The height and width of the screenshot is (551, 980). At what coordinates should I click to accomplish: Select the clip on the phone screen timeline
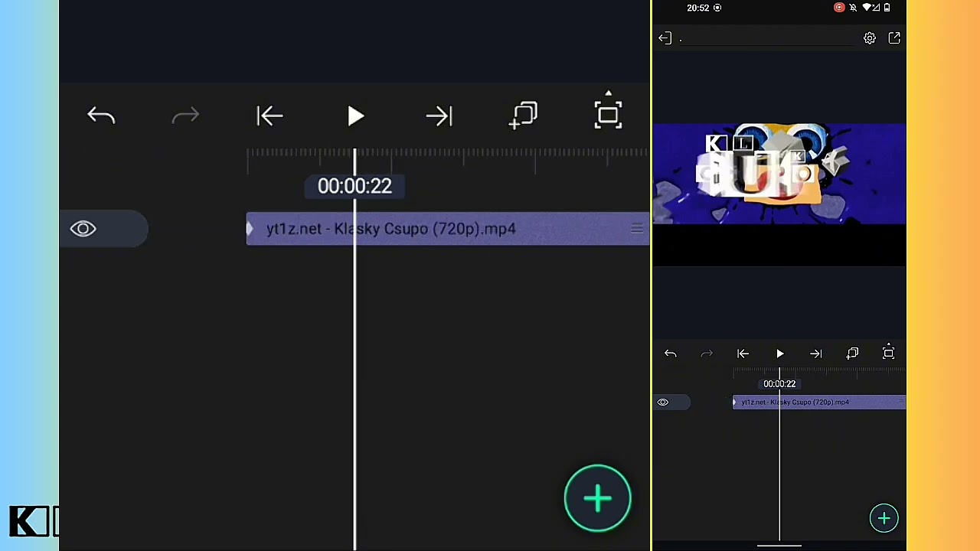click(819, 402)
